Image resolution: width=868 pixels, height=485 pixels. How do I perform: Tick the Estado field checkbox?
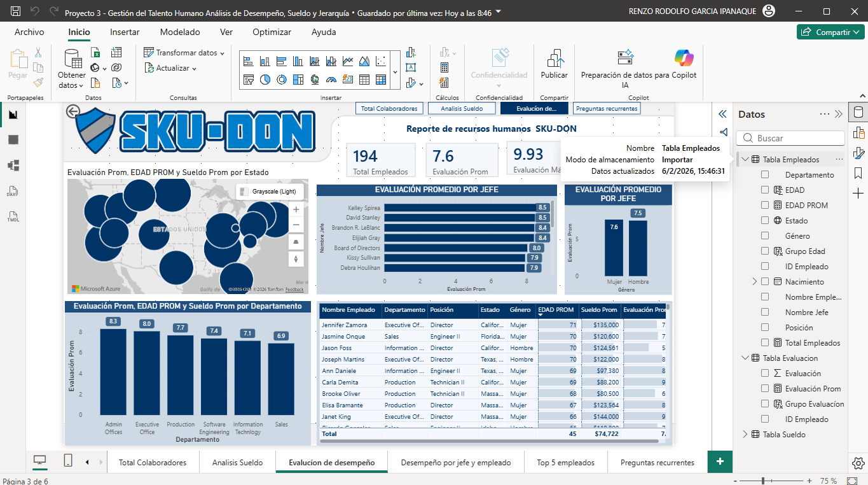(x=765, y=221)
